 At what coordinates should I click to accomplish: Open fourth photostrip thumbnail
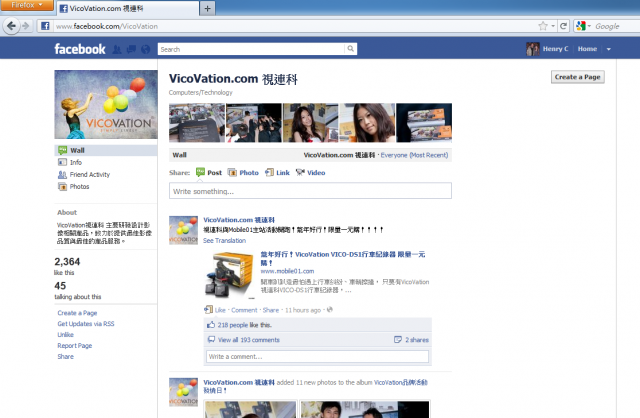click(367, 122)
